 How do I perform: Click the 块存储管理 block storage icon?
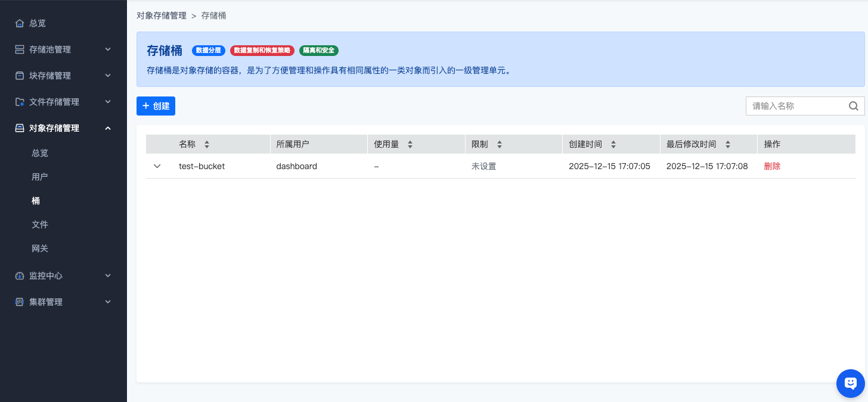(x=20, y=76)
